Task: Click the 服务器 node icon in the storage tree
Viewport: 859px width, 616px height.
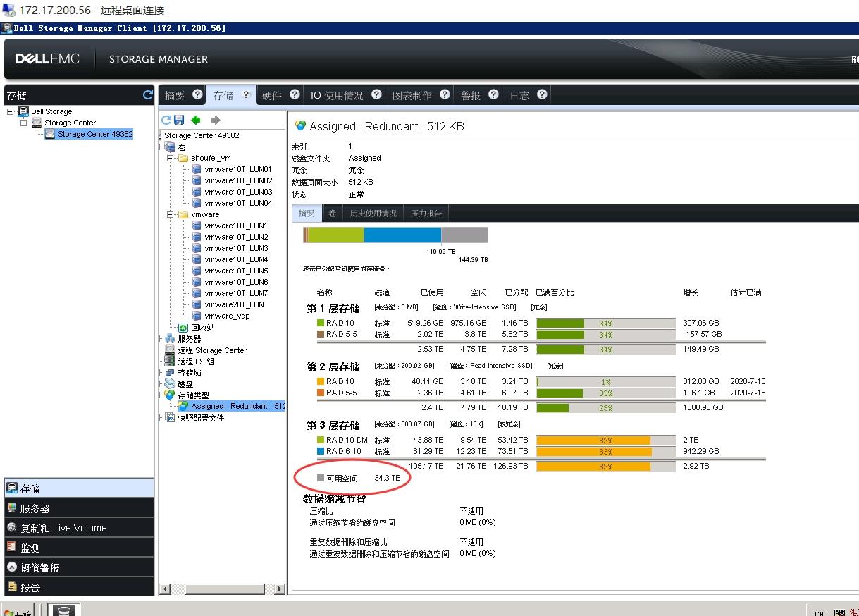Action: pos(170,339)
